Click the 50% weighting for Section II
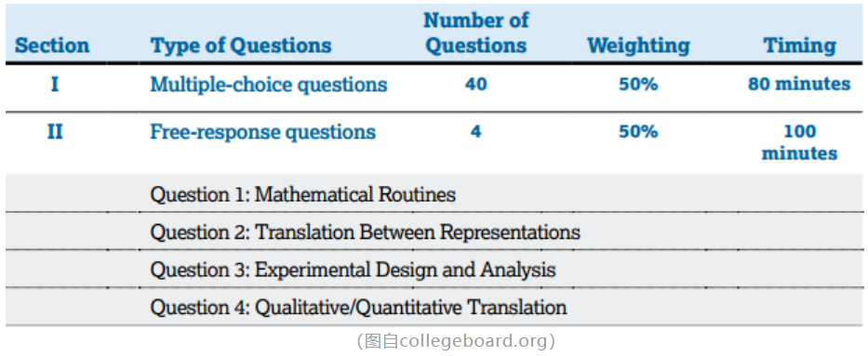 [638, 132]
